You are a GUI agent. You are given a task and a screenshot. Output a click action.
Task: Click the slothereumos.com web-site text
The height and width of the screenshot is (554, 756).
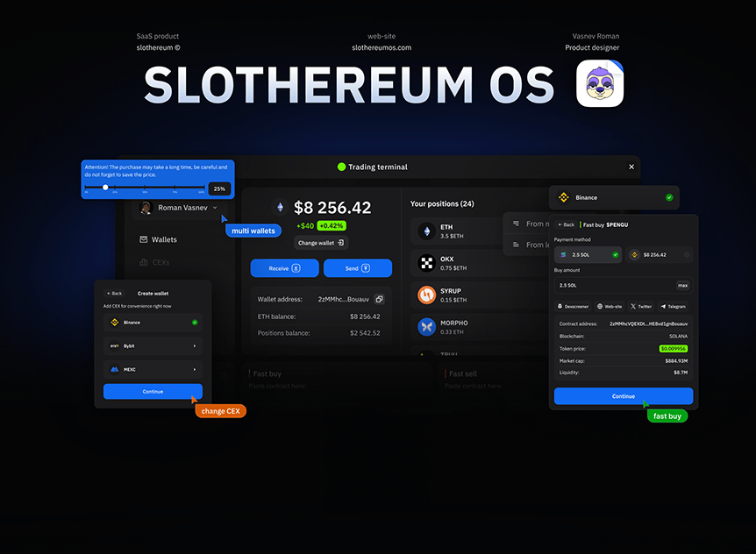pos(382,47)
